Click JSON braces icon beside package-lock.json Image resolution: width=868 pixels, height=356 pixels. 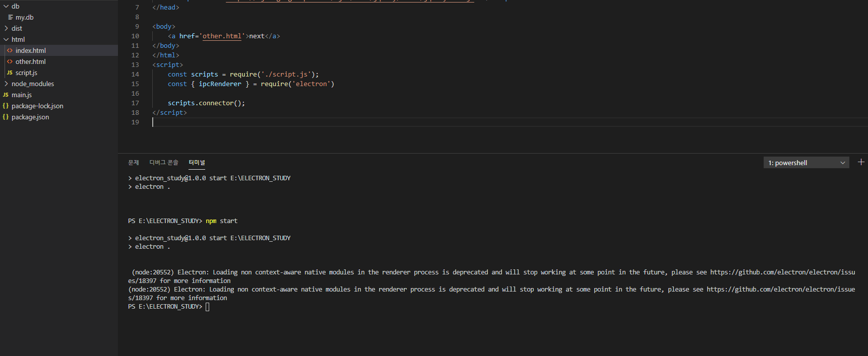point(6,106)
